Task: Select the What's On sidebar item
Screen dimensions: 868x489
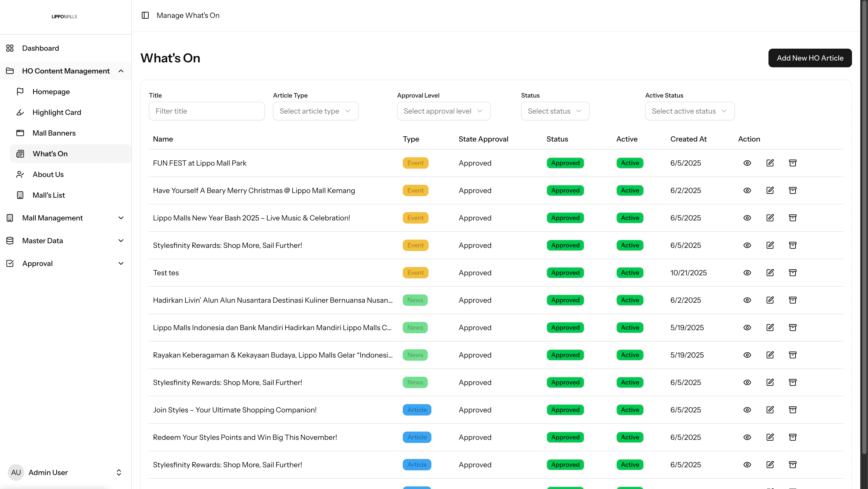Action: [x=70, y=154]
